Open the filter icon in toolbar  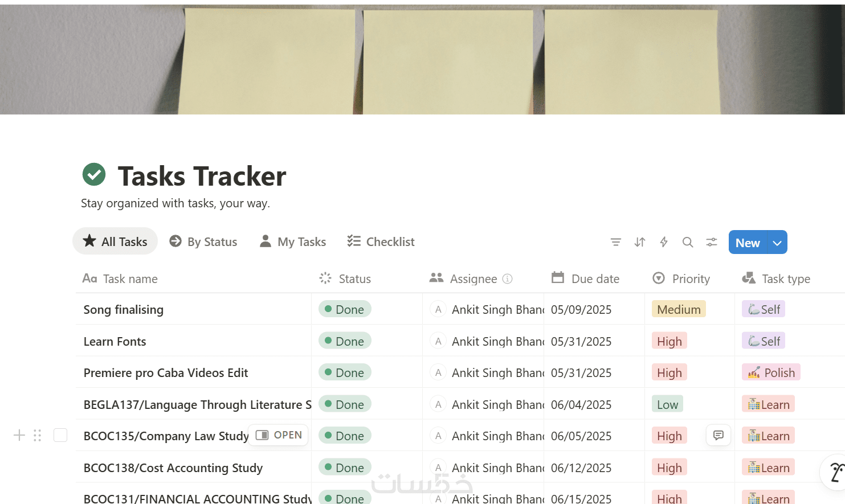coord(616,242)
